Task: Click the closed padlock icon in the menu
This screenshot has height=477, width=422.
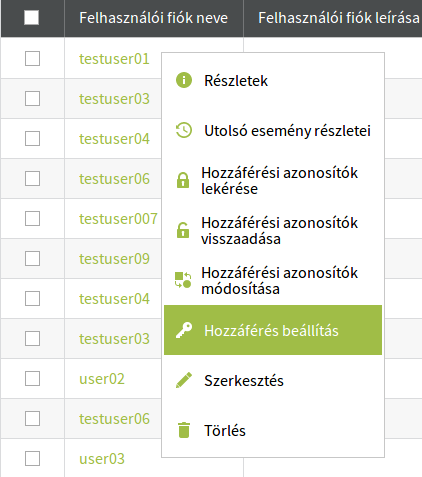Action: pyautogui.click(x=183, y=180)
